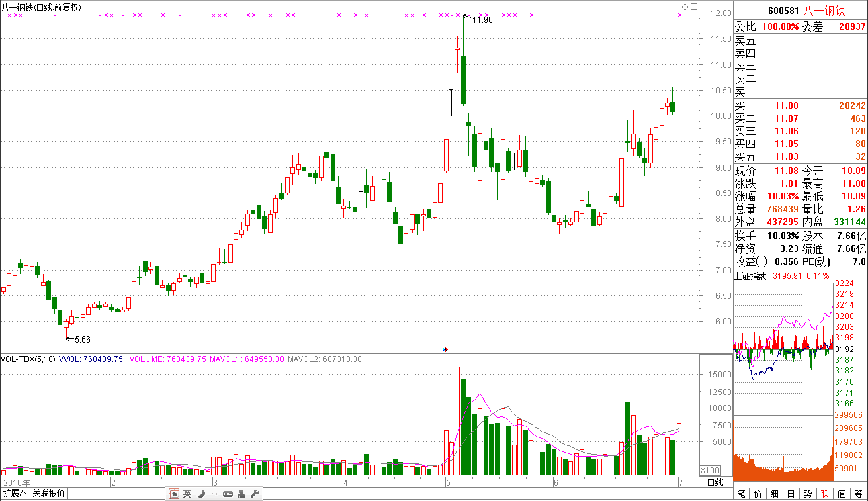This screenshot has width=868, height=501.
Task: Click the 今开 10.09 open value
Action: pyautogui.click(x=853, y=171)
